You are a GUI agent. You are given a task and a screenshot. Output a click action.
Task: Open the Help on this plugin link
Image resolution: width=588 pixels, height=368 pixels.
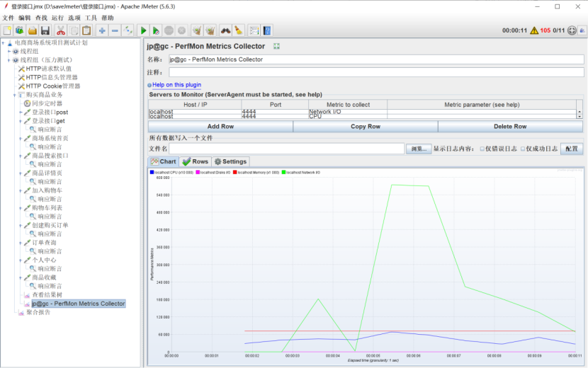(x=176, y=85)
